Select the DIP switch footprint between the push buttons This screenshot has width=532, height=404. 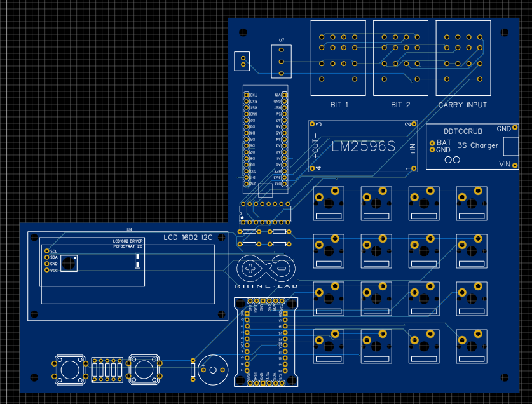tap(107, 370)
